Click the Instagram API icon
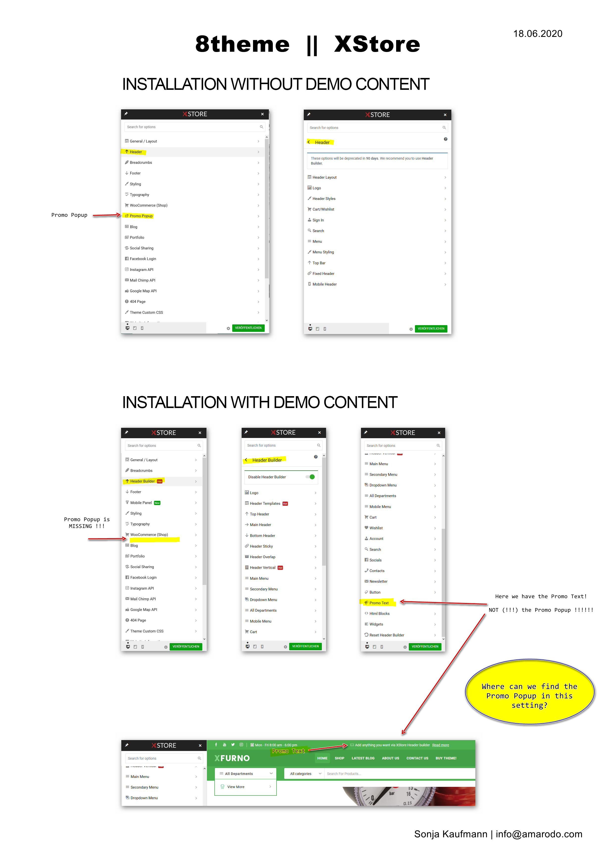This screenshot has width=614, height=868. 127,269
